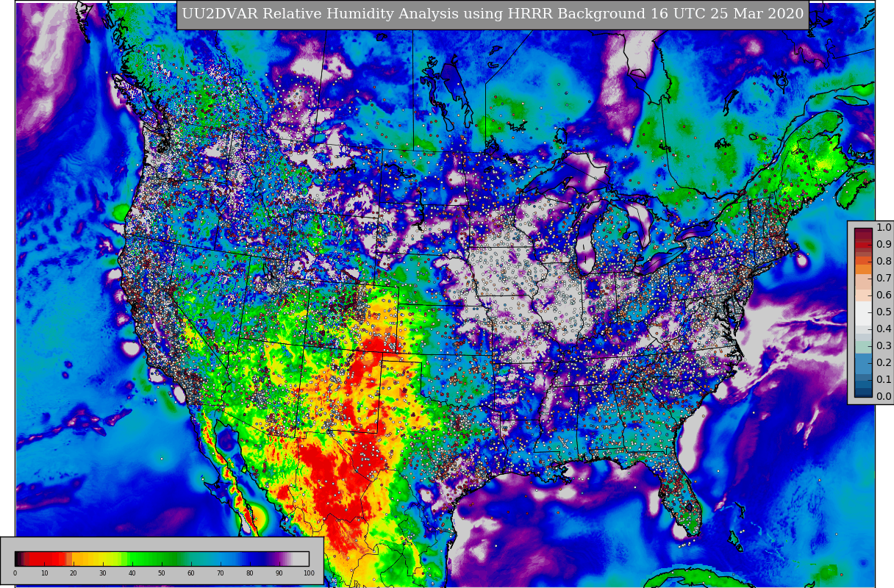Viewport: 894px width, 588px height.
Task: Click the 1.0 label on the right colorbar
Action: pyautogui.click(x=884, y=227)
